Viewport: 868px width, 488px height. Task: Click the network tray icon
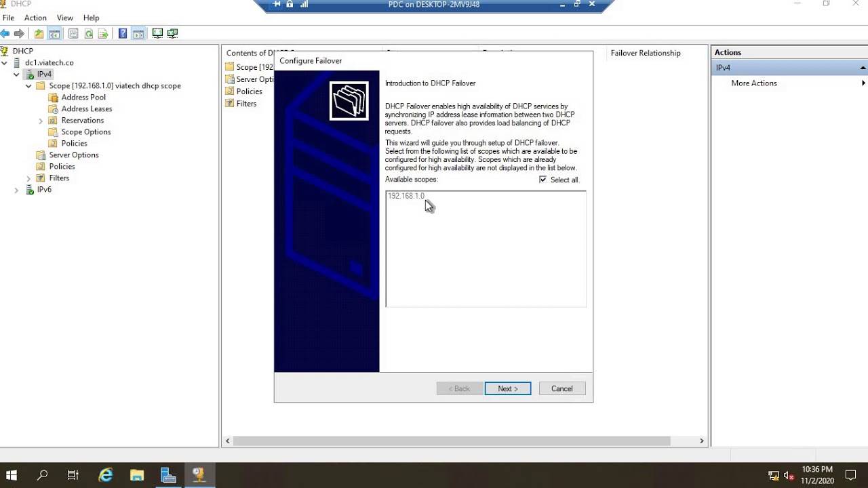coord(774,476)
